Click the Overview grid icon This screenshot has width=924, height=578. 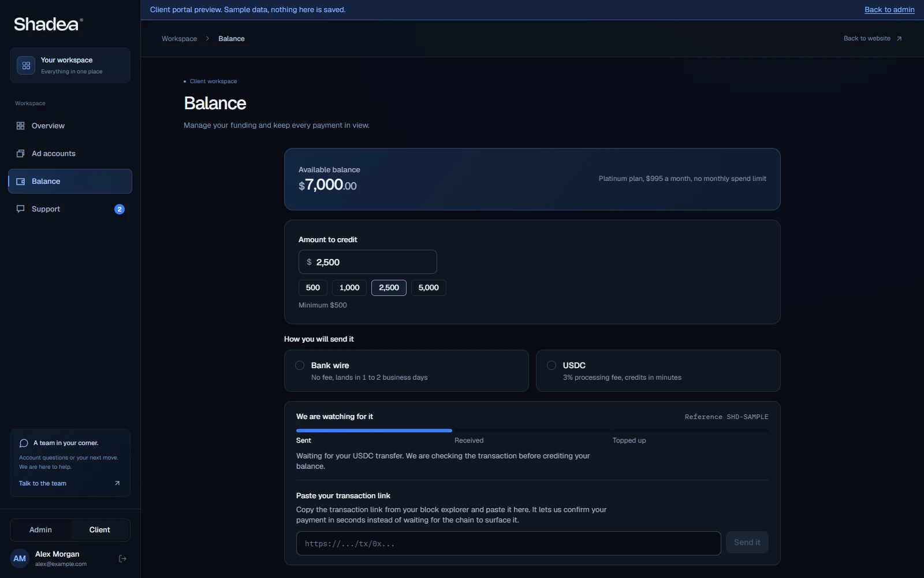21,126
